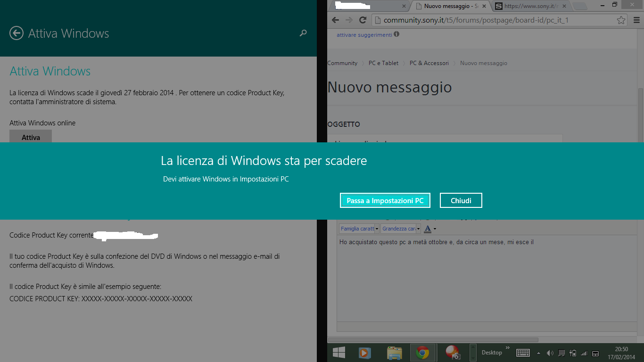Click inside the message body text area
644x362 pixels.
[487, 279]
